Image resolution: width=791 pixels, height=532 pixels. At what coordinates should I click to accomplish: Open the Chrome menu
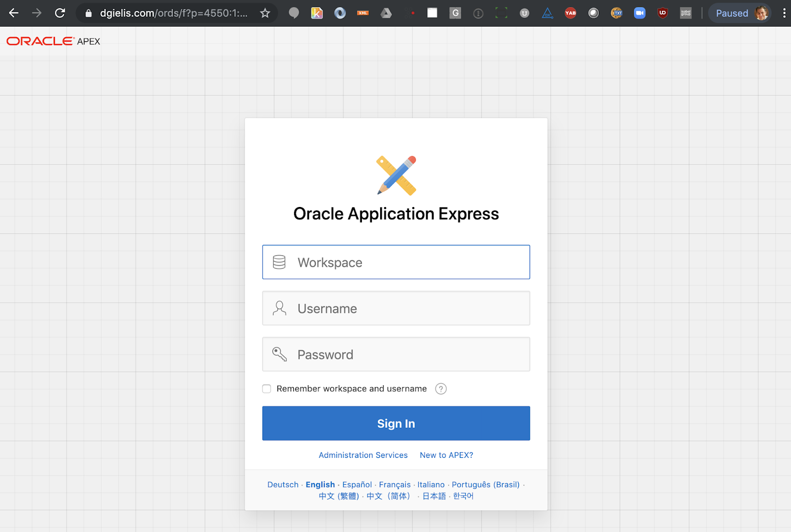tap(785, 13)
